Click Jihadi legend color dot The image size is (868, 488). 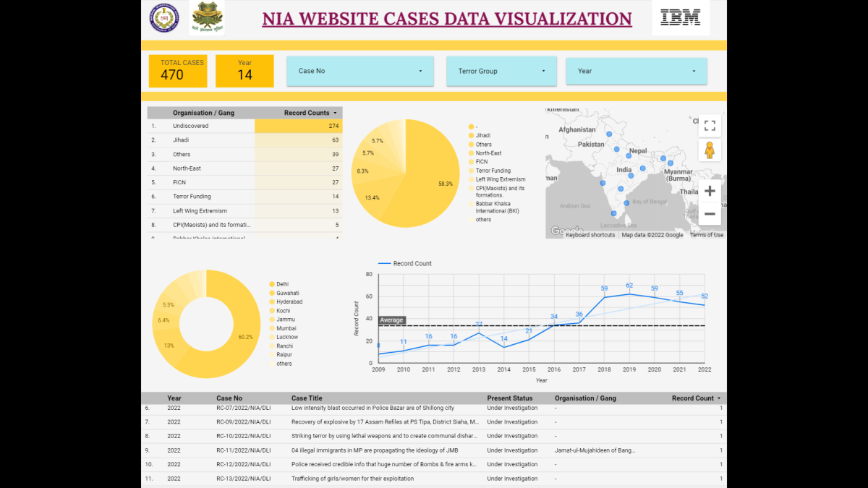click(x=472, y=136)
